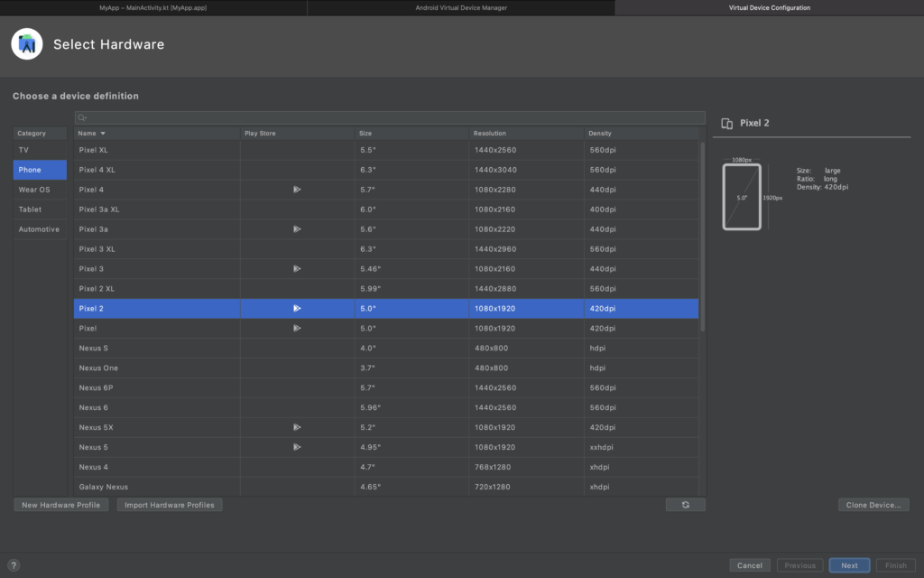Sort by the Size column header
924x578 pixels.
tap(411, 134)
